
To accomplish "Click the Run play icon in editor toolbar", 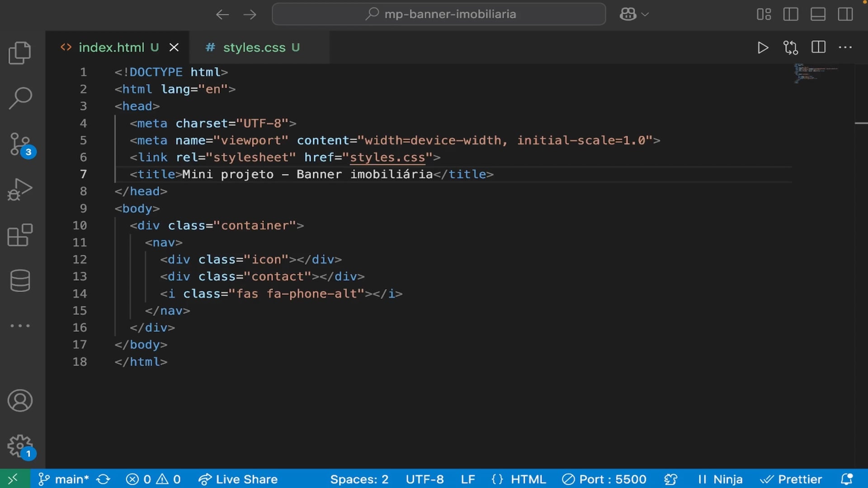I will (x=763, y=47).
